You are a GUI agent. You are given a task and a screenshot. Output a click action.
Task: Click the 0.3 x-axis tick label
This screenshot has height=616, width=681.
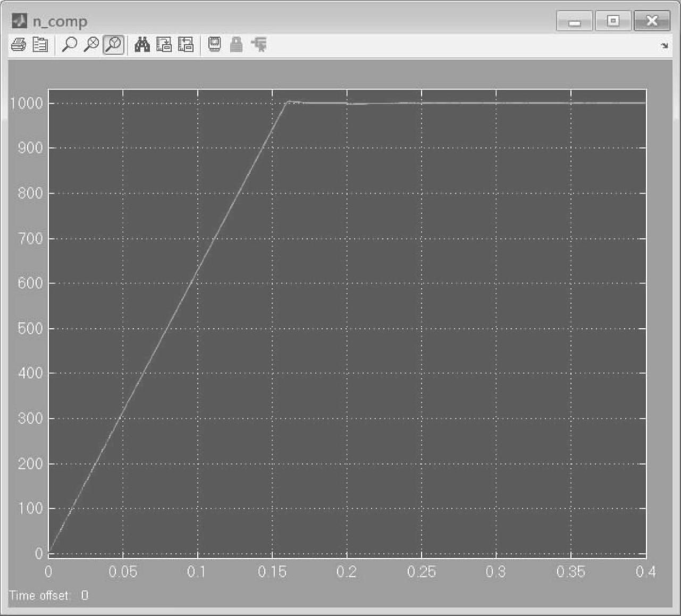[496, 572]
